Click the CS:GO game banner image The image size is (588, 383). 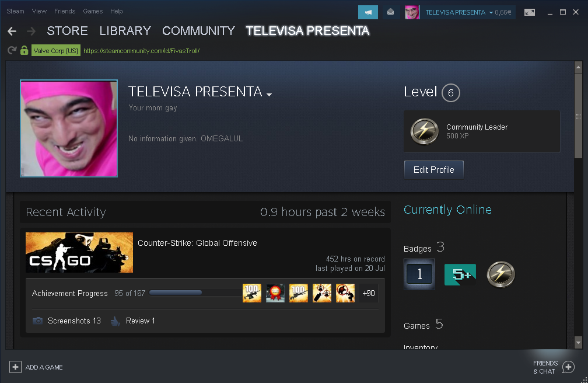(79, 252)
